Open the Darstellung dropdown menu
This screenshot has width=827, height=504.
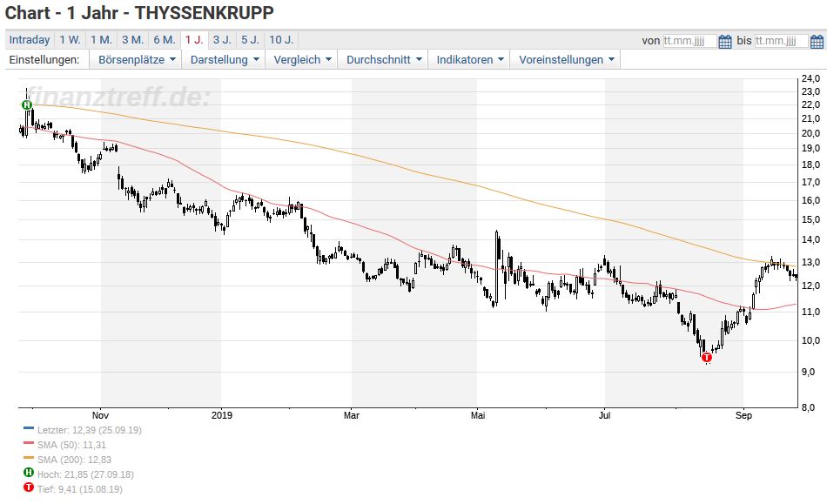(224, 59)
